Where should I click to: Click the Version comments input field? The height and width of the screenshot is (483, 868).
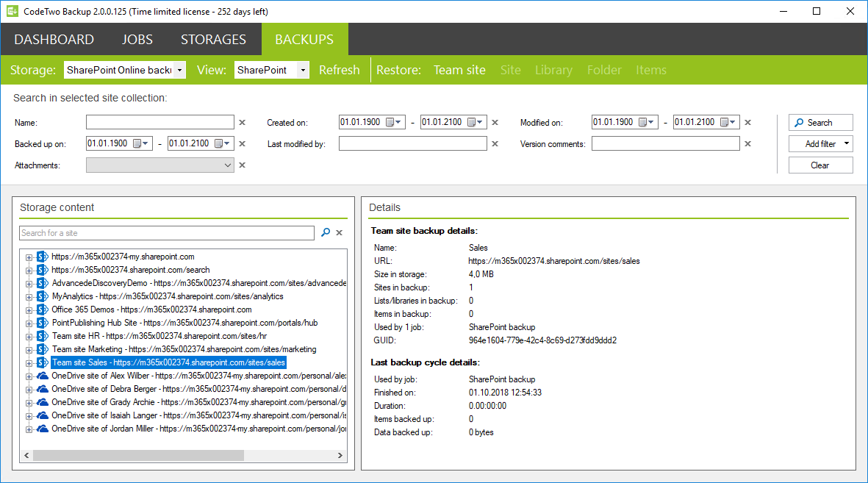pyautogui.click(x=665, y=143)
